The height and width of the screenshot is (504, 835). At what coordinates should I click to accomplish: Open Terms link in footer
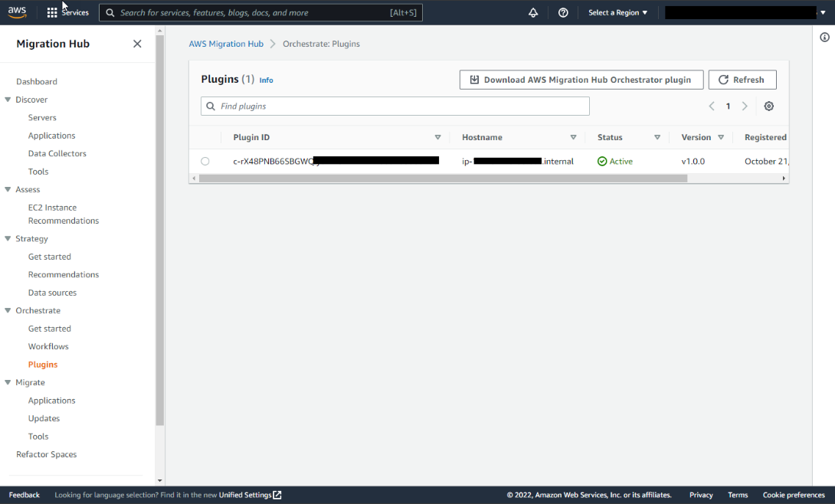(x=738, y=495)
